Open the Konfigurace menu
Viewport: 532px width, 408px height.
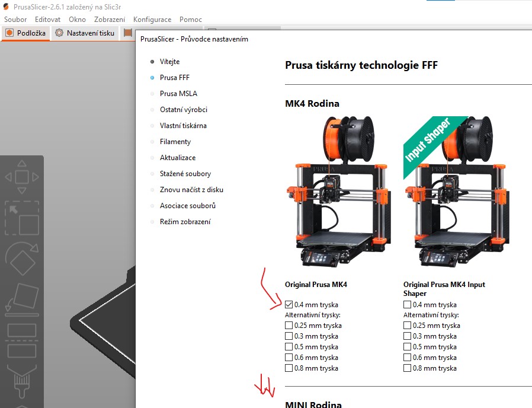coord(152,20)
